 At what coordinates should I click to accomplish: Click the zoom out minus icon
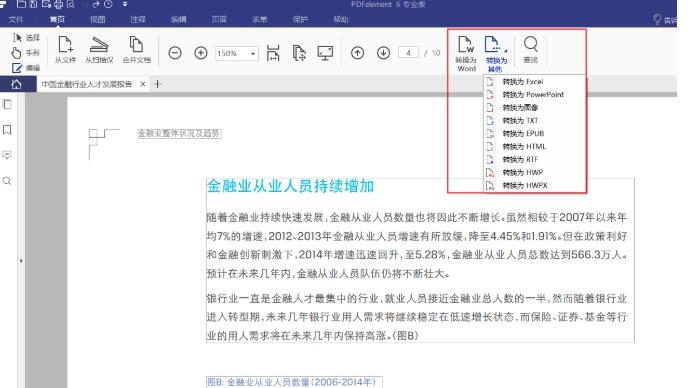tap(175, 53)
